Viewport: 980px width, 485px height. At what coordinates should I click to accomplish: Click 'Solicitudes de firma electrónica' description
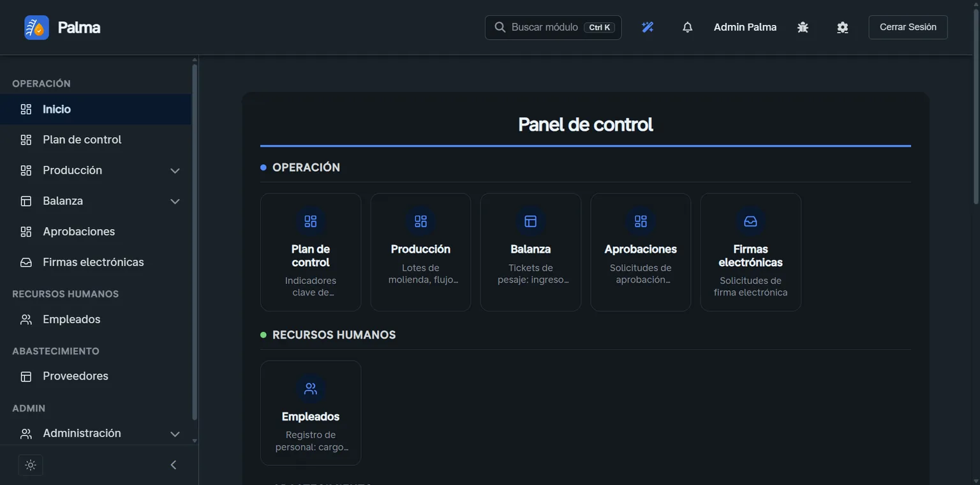point(750,287)
